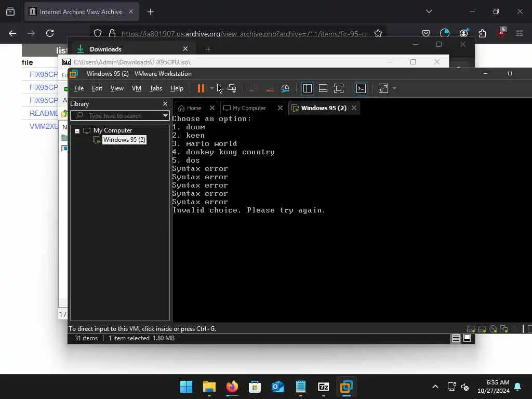Open the File menu in VMware
Screen dimensions: 532x399
79,88
